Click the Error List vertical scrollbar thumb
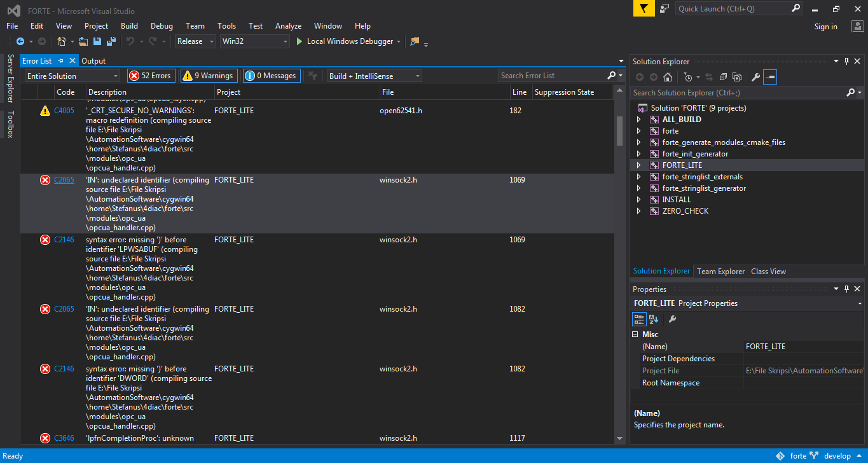 [x=619, y=131]
